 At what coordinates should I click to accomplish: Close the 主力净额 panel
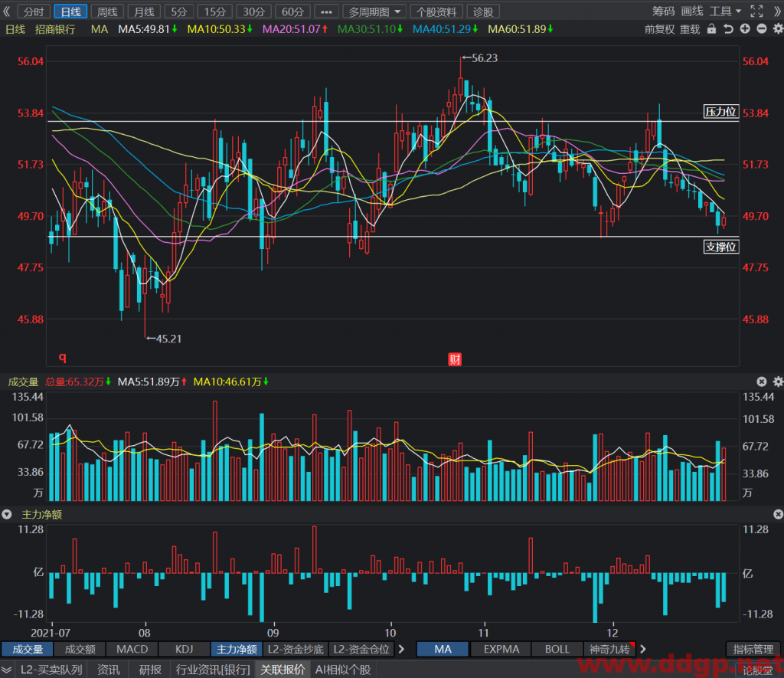click(x=778, y=514)
